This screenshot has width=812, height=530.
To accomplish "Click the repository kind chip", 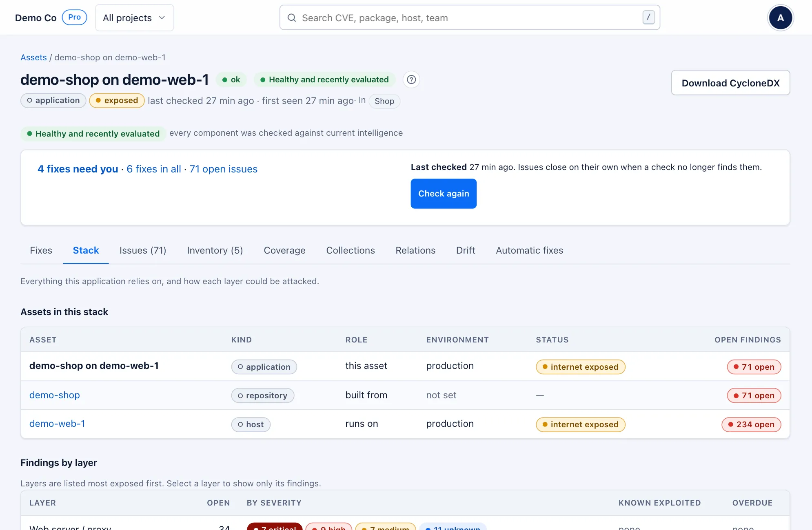I will coord(263,395).
